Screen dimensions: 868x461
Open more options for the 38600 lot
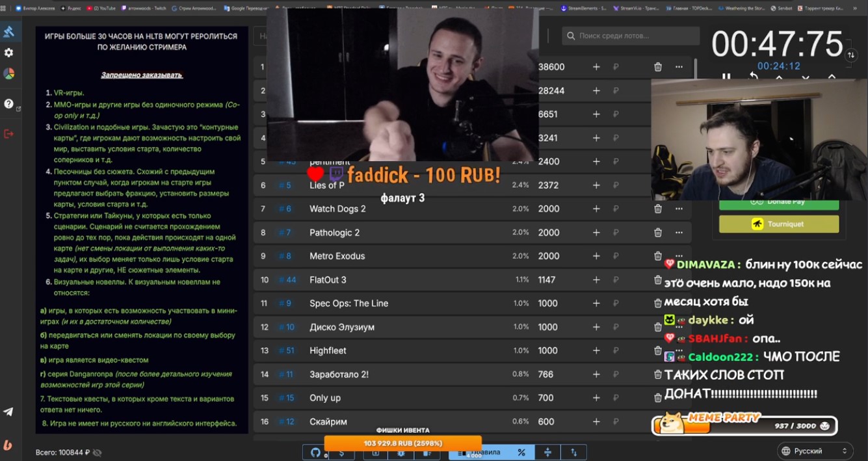(679, 67)
